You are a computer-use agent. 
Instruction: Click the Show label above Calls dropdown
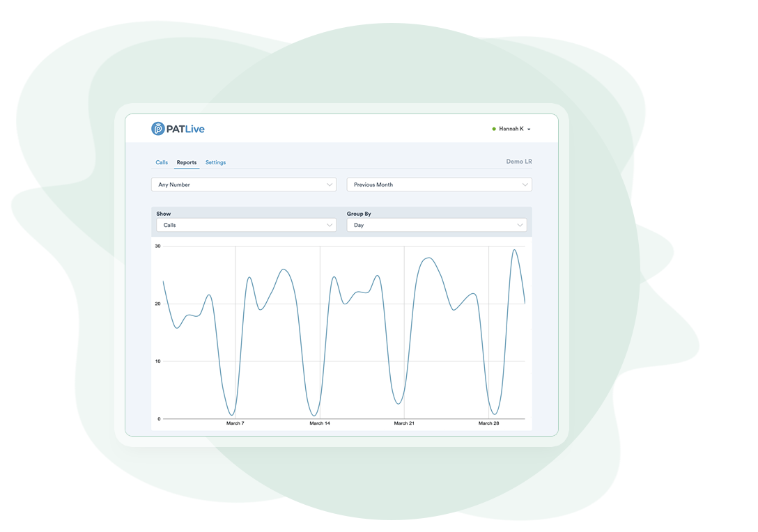(x=164, y=214)
